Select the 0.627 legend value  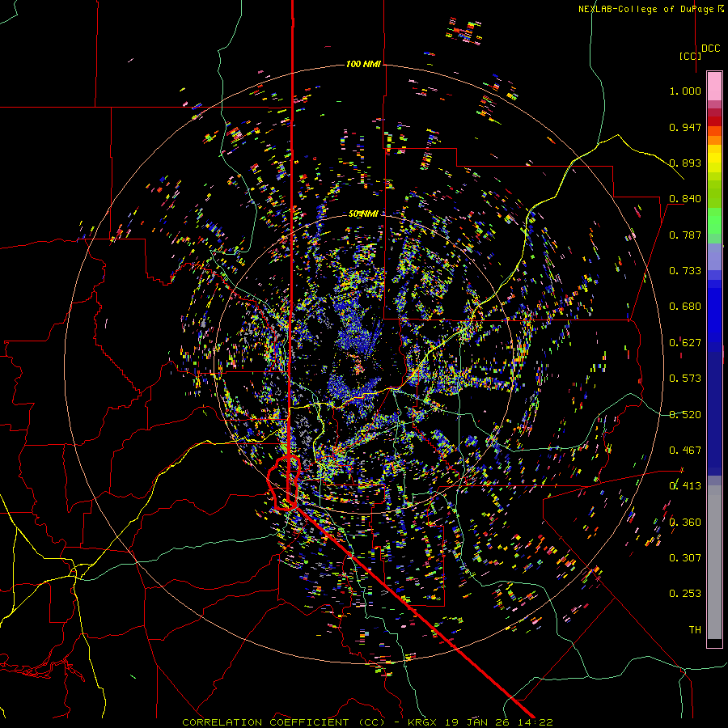click(685, 343)
